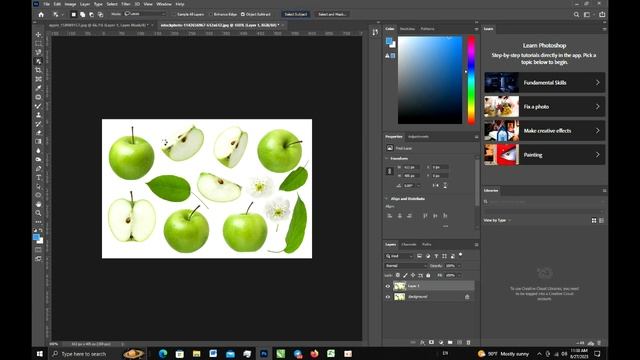Select the Rectangular Marquee tool
The width and height of the screenshot is (640, 360).
coord(38,44)
